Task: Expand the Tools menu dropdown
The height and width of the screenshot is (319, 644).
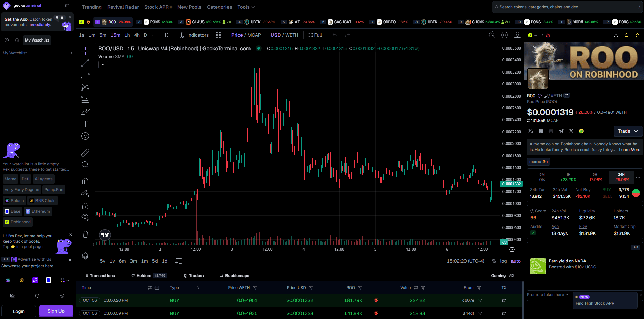Action: tap(246, 7)
